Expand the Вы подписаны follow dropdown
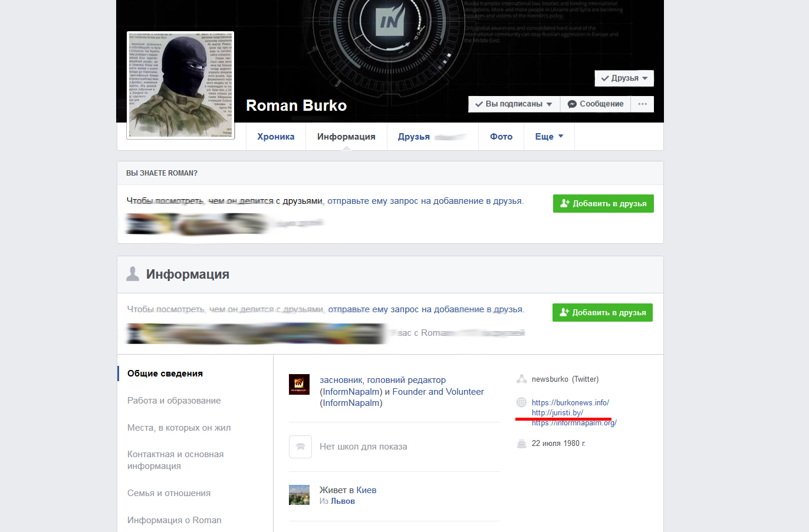 514,104
